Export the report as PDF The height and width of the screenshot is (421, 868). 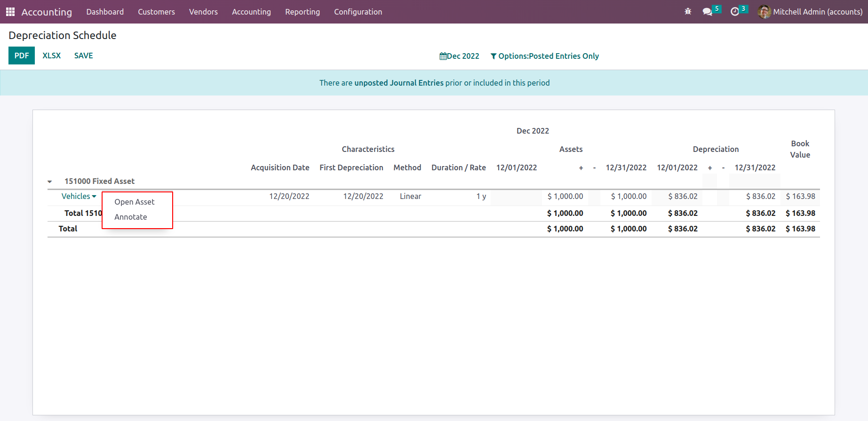pos(22,56)
